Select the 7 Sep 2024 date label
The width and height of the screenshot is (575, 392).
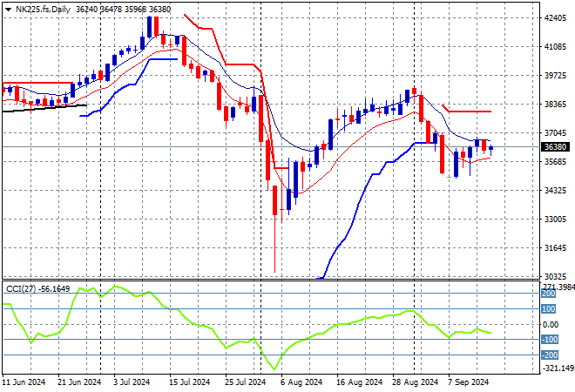[x=469, y=382]
